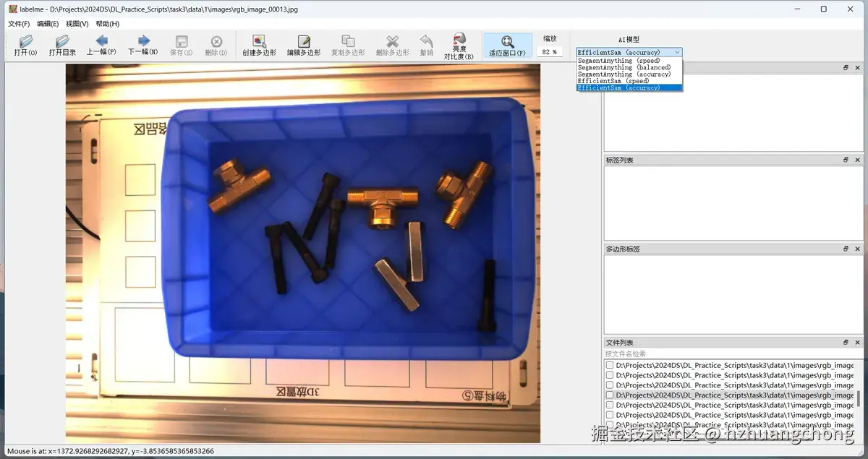Screen dimensions: 868x459
Task: Pick highlighted EfficientSam (accuracy) list option
Action: pyautogui.click(x=629, y=87)
